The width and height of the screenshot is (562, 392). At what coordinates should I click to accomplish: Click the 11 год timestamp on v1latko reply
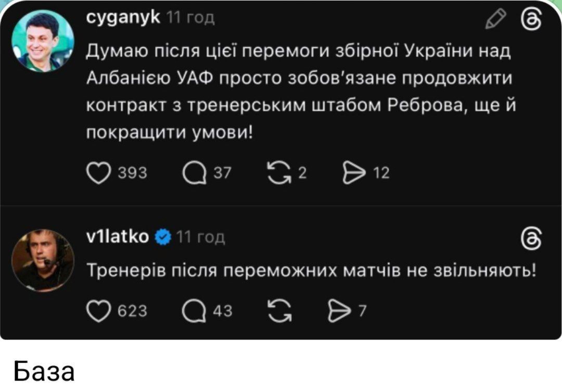(200, 237)
